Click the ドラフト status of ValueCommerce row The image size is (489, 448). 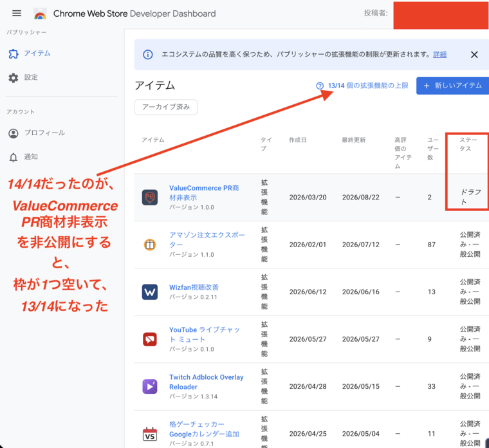tap(470, 197)
